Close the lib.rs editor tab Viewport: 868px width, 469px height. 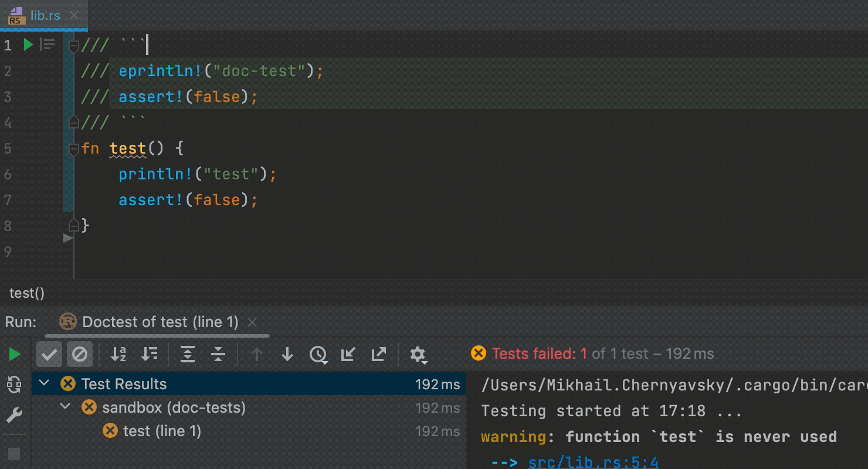74,16
